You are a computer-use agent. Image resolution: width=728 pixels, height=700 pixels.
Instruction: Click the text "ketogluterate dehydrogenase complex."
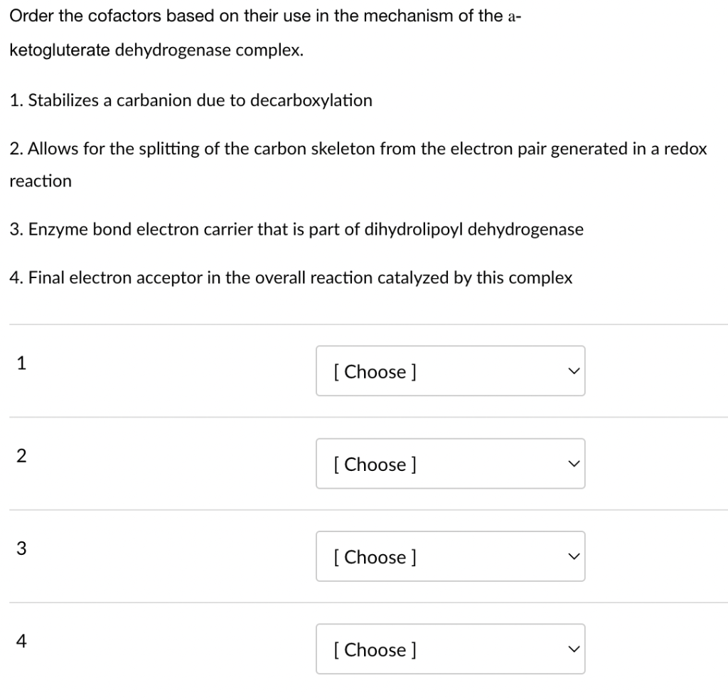click(x=156, y=51)
